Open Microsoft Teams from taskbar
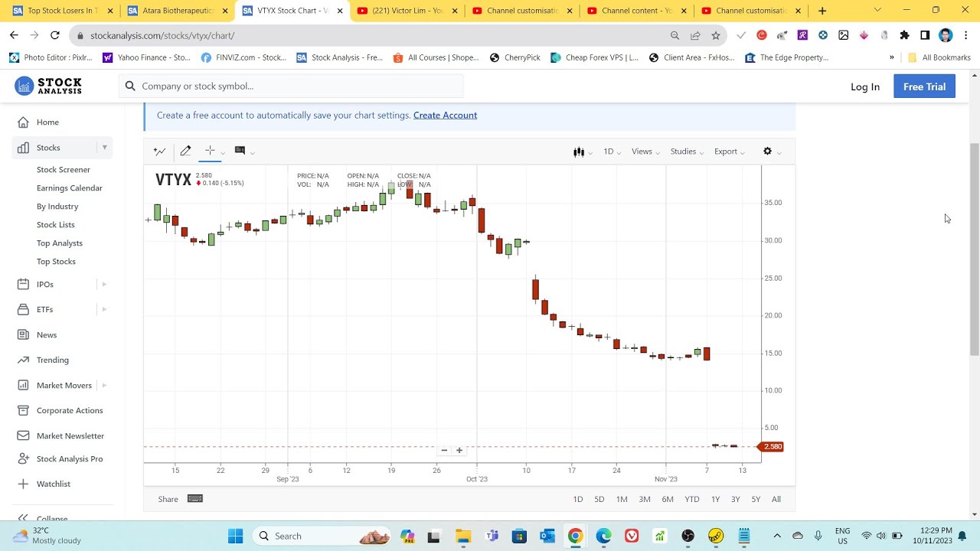 point(492,536)
